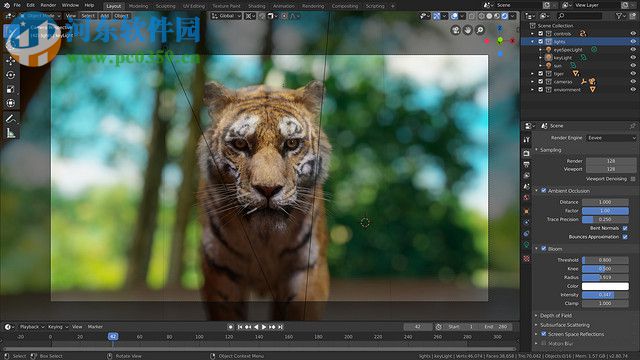Open the File menu
The height and width of the screenshot is (360, 640).
click(17, 5)
